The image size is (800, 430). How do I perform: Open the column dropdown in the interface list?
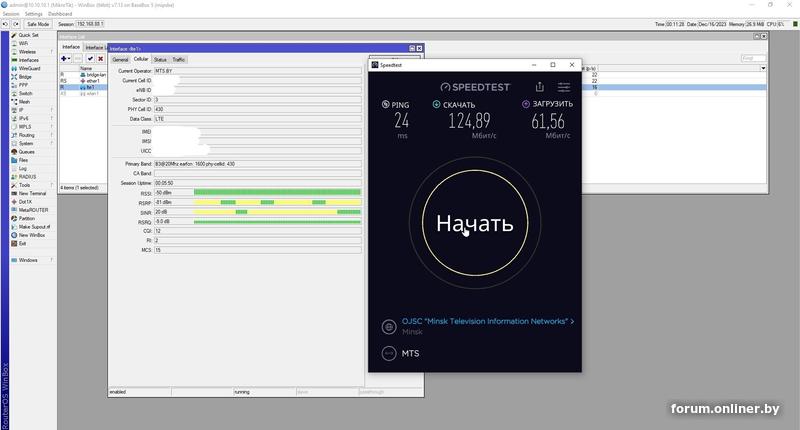pos(763,68)
